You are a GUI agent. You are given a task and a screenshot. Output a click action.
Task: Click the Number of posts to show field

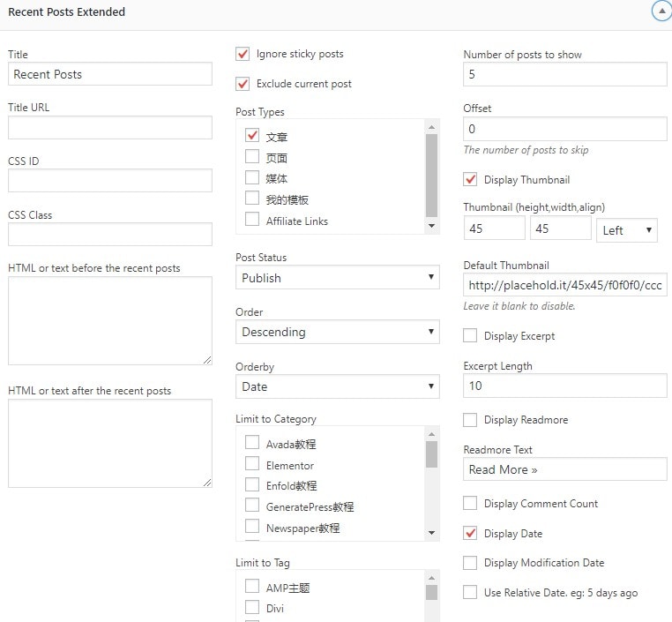[564, 75]
